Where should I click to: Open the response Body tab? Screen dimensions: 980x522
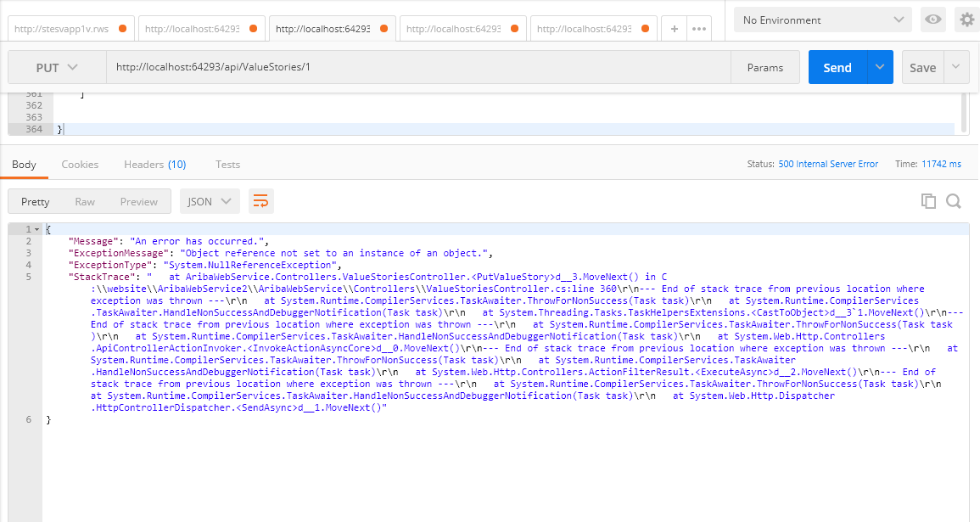click(x=24, y=165)
